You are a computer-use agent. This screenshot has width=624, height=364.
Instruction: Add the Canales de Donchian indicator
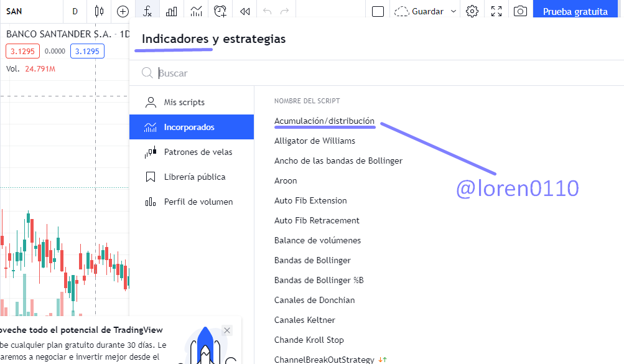point(314,300)
